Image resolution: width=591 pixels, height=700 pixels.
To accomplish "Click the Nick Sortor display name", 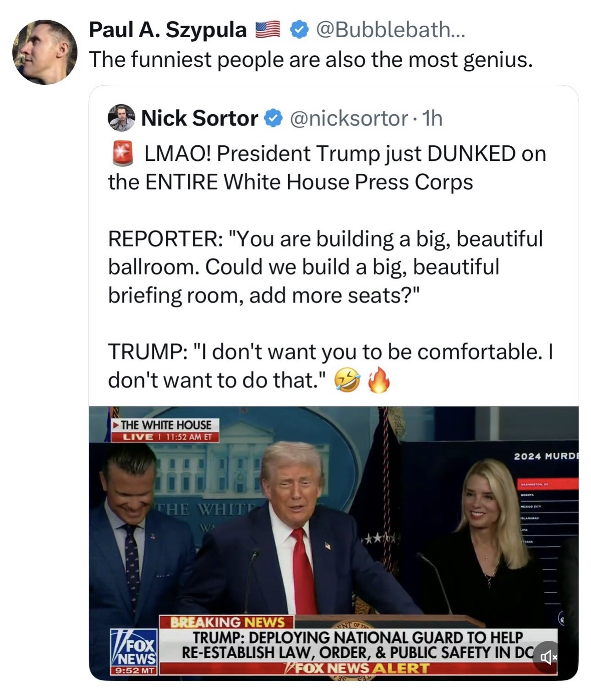I will 199,118.
